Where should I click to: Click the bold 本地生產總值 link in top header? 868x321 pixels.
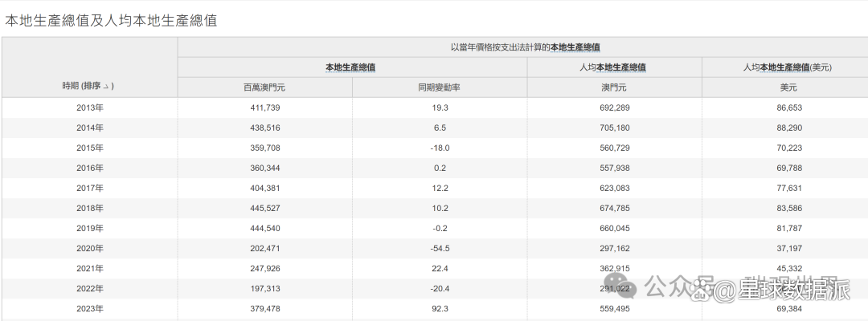[x=575, y=47]
